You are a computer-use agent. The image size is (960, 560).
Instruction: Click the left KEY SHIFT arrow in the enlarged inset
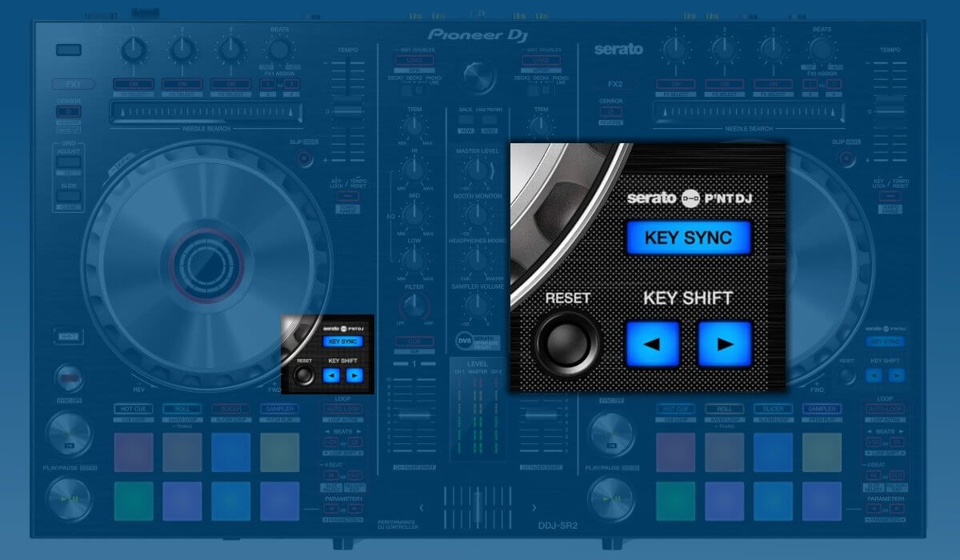click(653, 344)
